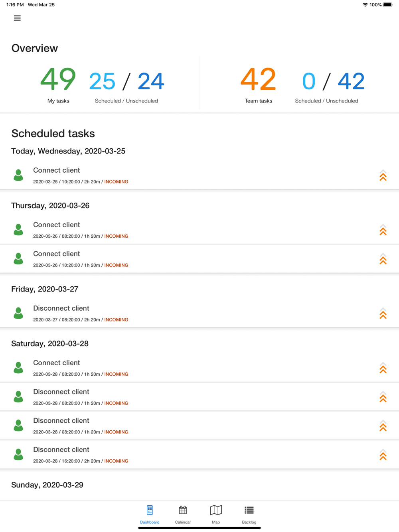The image size is (399, 532).
Task: Open the hamburger menu icon
Action: click(x=17, y=18)
